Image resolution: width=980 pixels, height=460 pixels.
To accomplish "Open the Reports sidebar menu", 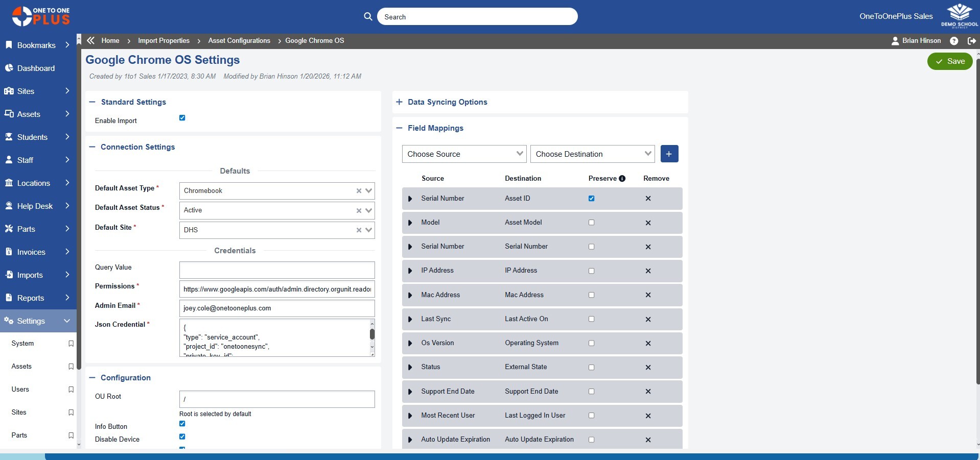I will click(x=31, y=298).
